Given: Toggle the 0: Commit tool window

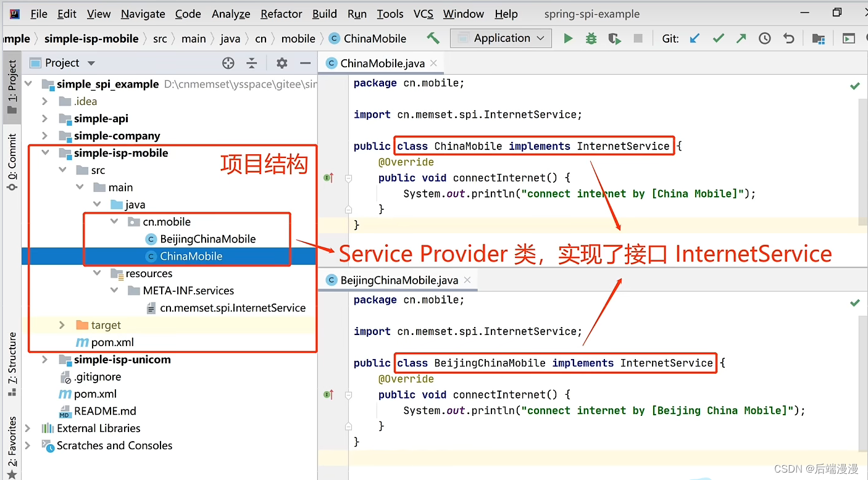Looking at the screenshot, I should (12, 162).
